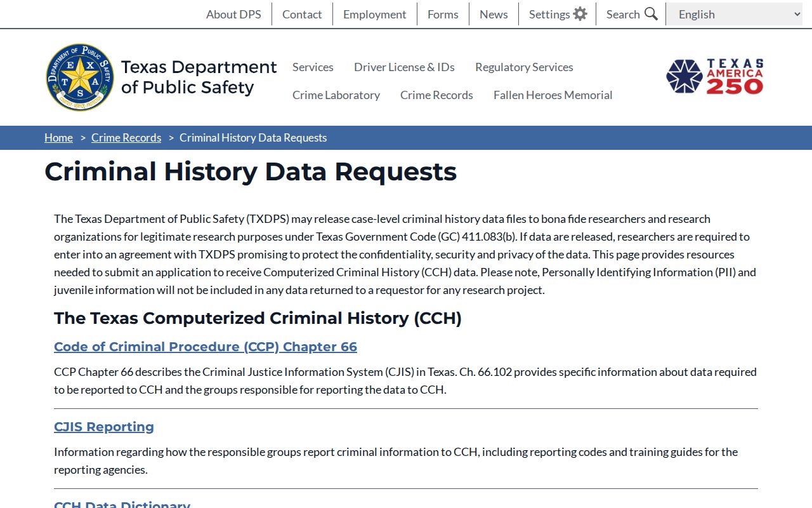Open Driver License & IDs menu
Viewport: 812px width, 508px height.
pyautogui.click(x=404, y=67)
